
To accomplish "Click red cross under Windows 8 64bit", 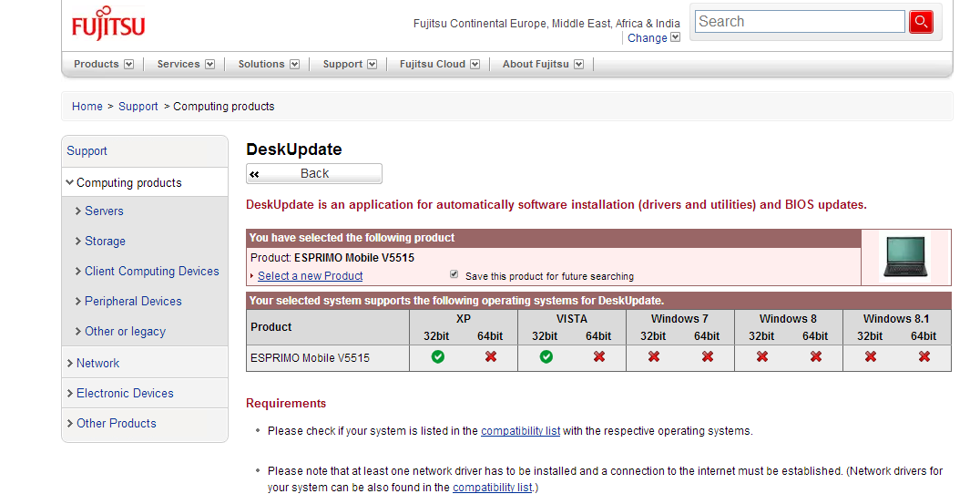I will pos(816,356).
